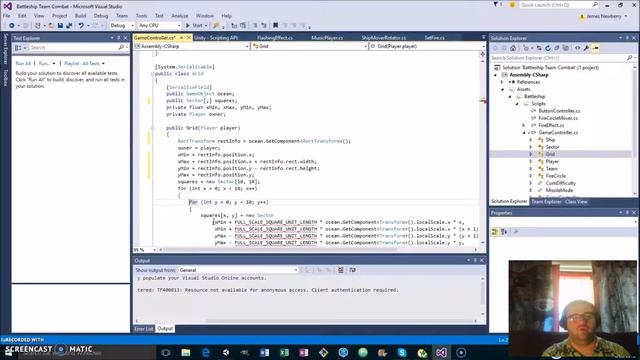Open Excel from the taskbar
This screenshot has width=640, height=360.
point(284,352)
